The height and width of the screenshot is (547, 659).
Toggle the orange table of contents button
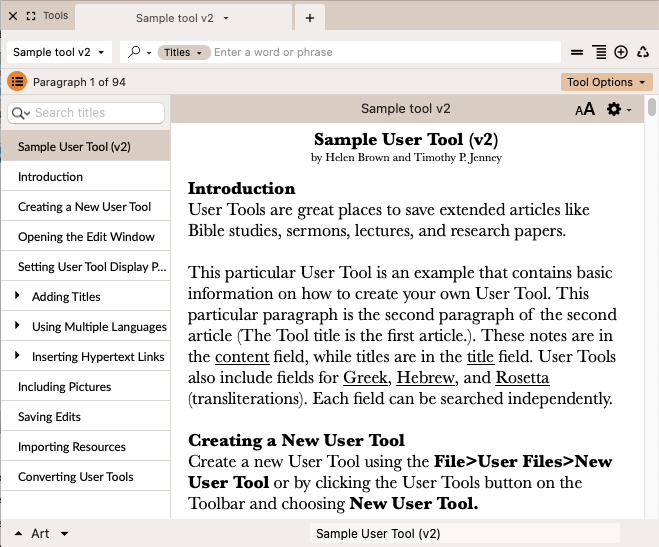tap(17, 82)
